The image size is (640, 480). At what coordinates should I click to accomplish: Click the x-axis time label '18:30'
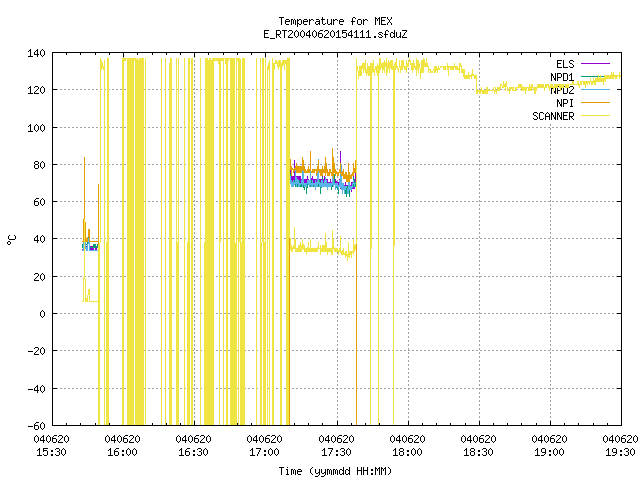tap(478, 452)
